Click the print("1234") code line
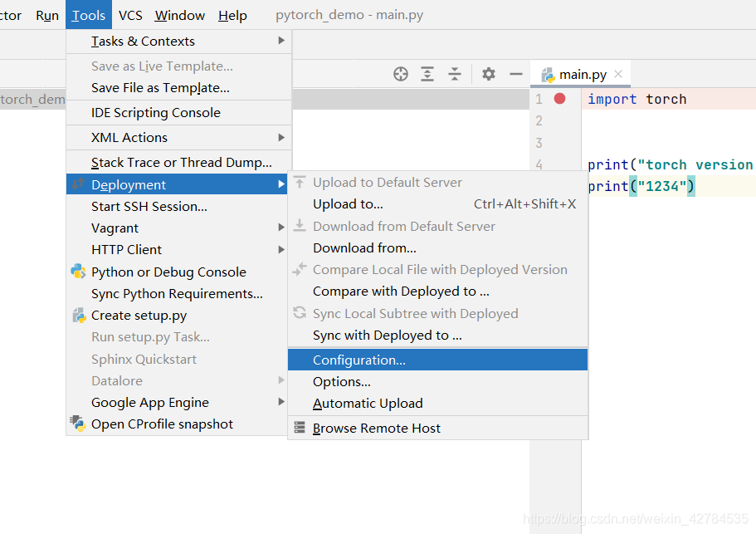Image resolution: width=756 pixels, height=534 pixels. tap(641, 186)
